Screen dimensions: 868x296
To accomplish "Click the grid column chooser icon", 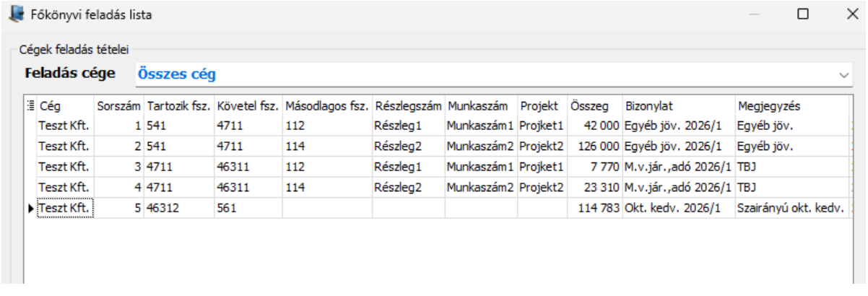I will (30, 106).
